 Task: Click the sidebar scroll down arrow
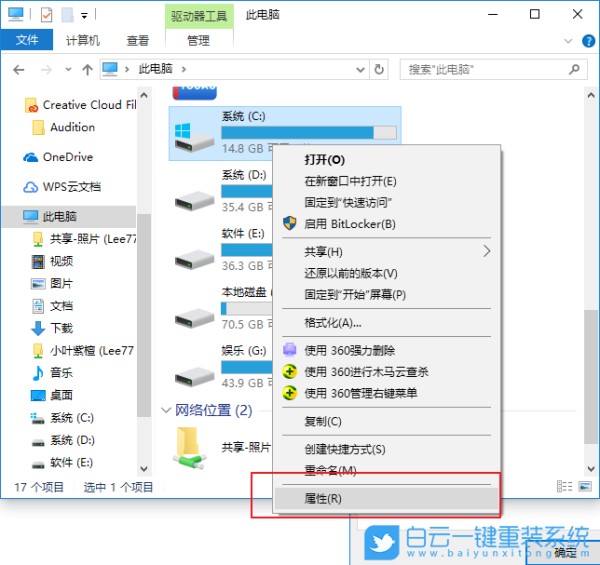pos(144,469)
